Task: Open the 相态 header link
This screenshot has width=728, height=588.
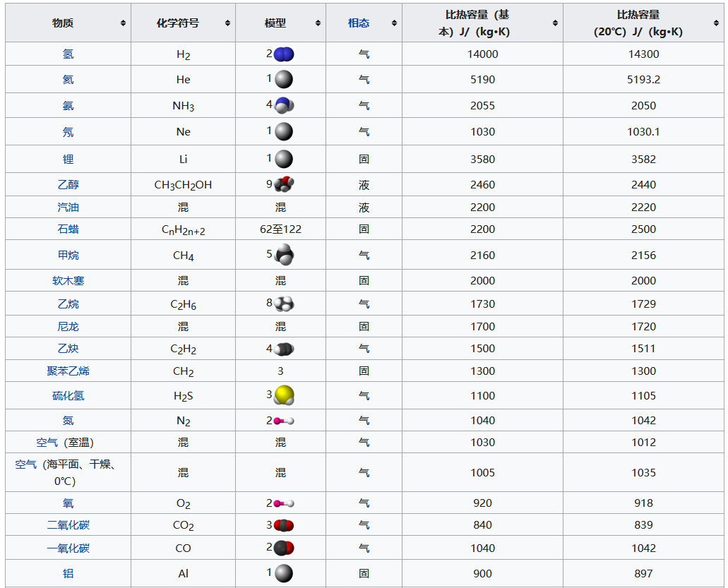Action: click(x=359, y=23)
